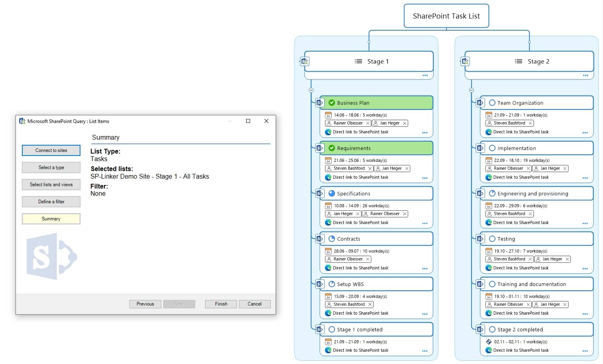Click the Finish button in the dialog

221,304
